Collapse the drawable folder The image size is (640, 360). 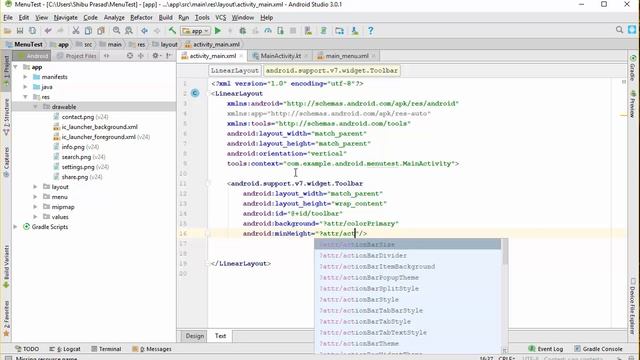[x=36, y=107]
